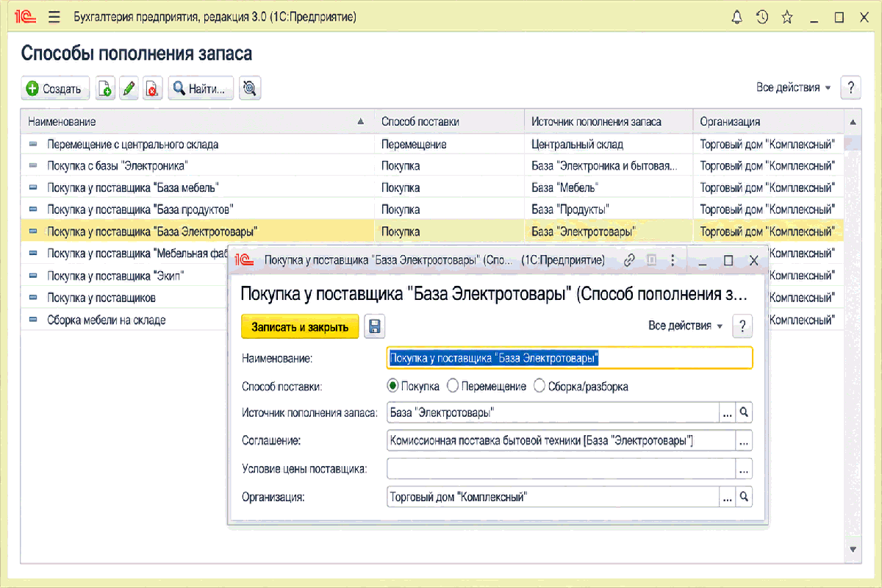Open notifications bell icon
Image resolution: width=882 pixels, height=588 pixels.
[737, 17]
